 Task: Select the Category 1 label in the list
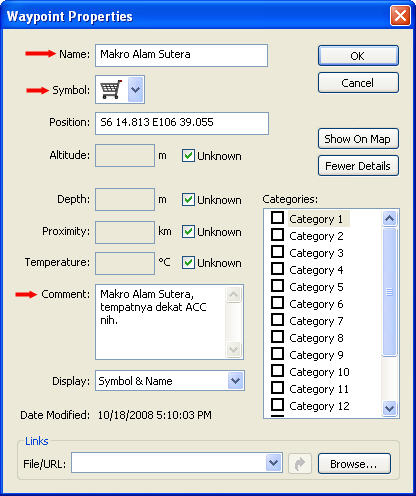[x=316, y=219]
